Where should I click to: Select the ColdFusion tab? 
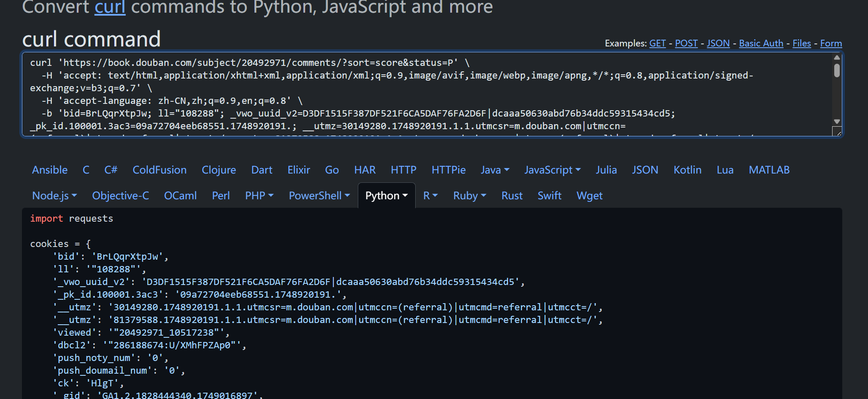[160, 170]
